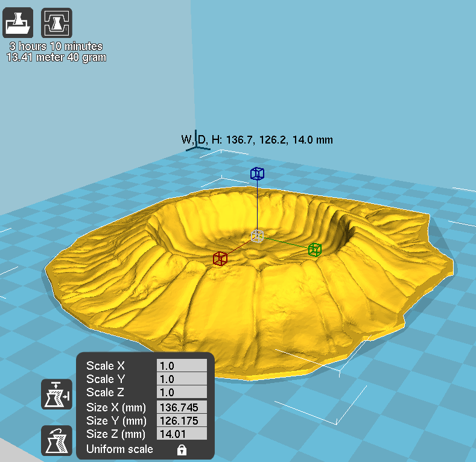The height and width of the screenshot is (462, 476).
Task: Edit the Size Z (mm) value 14.01
Action: (x=182, y=434)
